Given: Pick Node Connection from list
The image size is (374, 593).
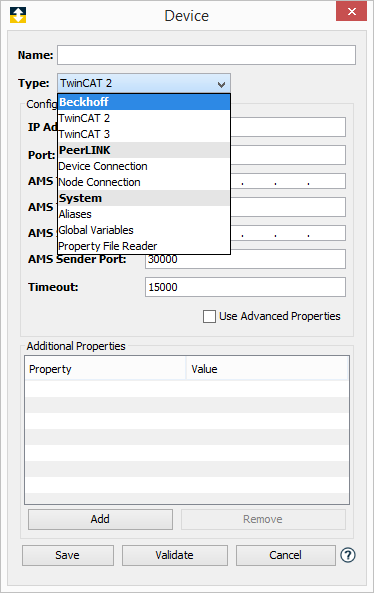Looking at the screenshot, I should [x=144, y=182].
